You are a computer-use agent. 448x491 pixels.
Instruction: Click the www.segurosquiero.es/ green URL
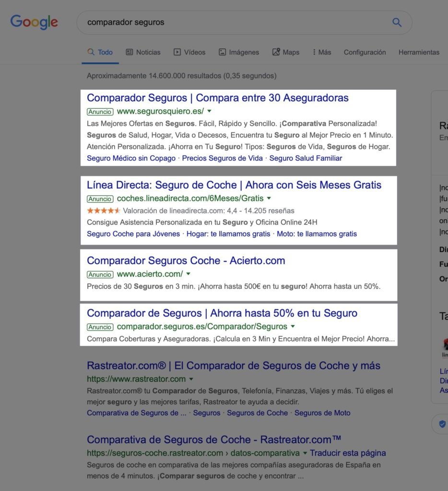[x=160, y=111]
